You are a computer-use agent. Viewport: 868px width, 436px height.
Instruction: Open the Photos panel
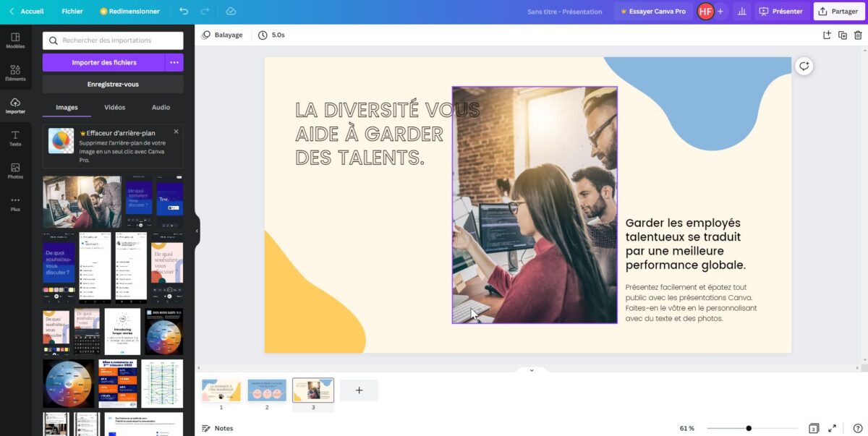click(15, 171)
